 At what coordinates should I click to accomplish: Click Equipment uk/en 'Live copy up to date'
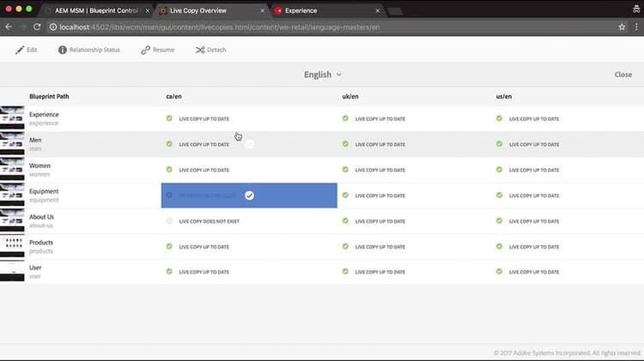(x=380, y=196)
